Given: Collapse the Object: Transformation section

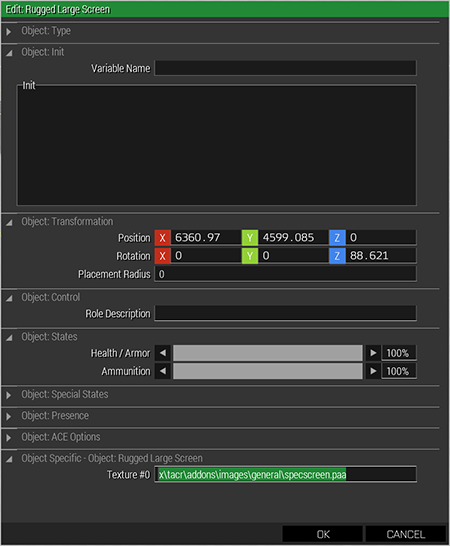Looking at the screenshot, I should click(9, 222).
